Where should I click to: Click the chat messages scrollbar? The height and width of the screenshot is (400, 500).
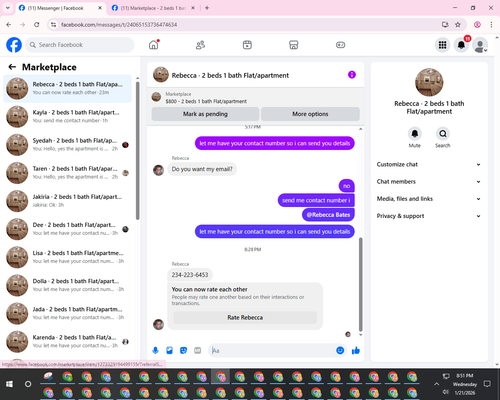tap(360, 284)
